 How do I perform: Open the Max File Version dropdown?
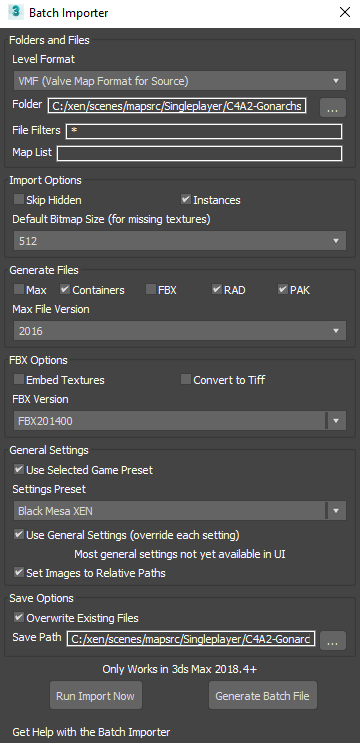(x=180, y=331)
